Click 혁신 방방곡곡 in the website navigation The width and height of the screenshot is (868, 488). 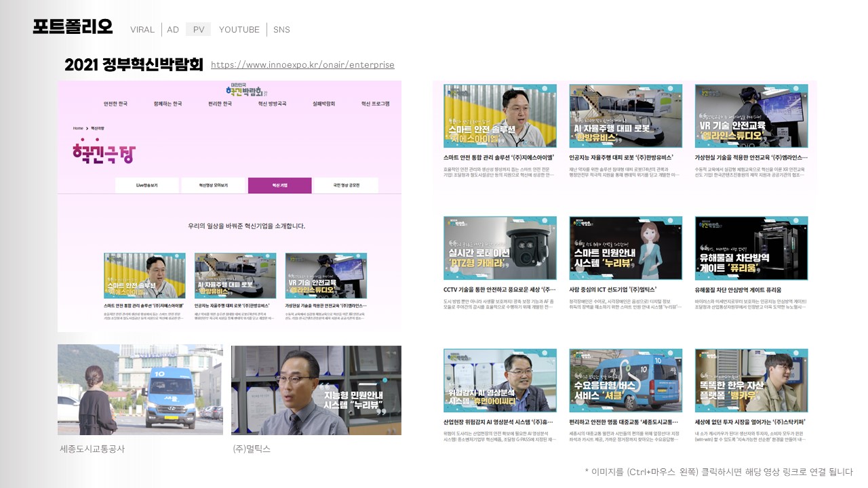click(272, 104)
